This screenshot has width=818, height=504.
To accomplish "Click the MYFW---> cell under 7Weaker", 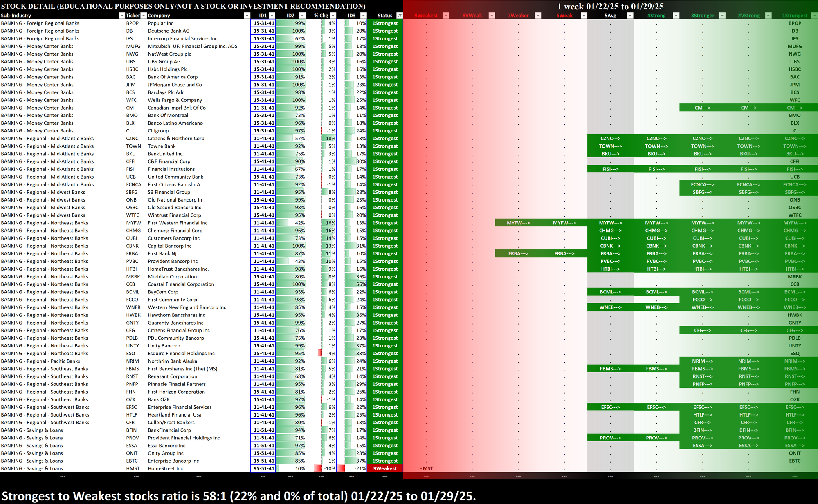I will (x=518, y=223).
